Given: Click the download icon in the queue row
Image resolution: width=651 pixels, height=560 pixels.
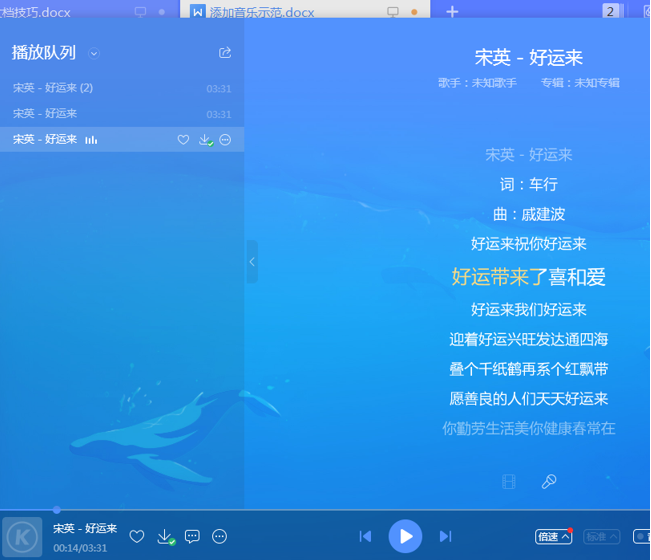Looking at the screenshot, I should click(x=206, y=140).
